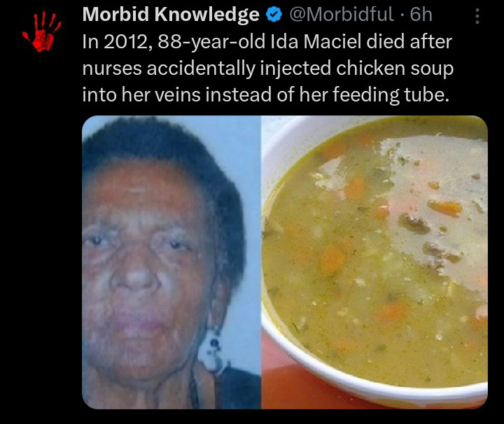Open the portrait photo of elderly woman
504x424 pixels.
pos(171,262)
